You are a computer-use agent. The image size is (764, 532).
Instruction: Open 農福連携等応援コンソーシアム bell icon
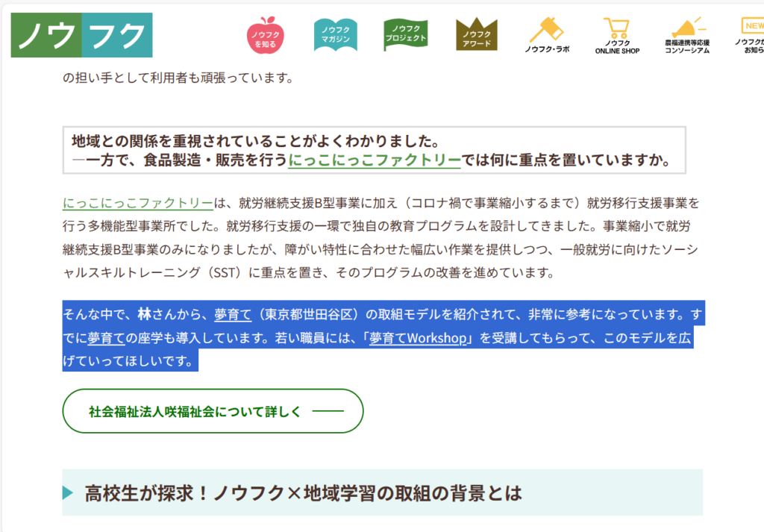coord(687,35)
